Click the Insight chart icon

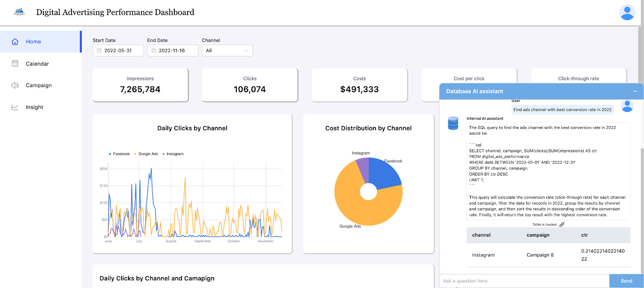coord(15,107)
